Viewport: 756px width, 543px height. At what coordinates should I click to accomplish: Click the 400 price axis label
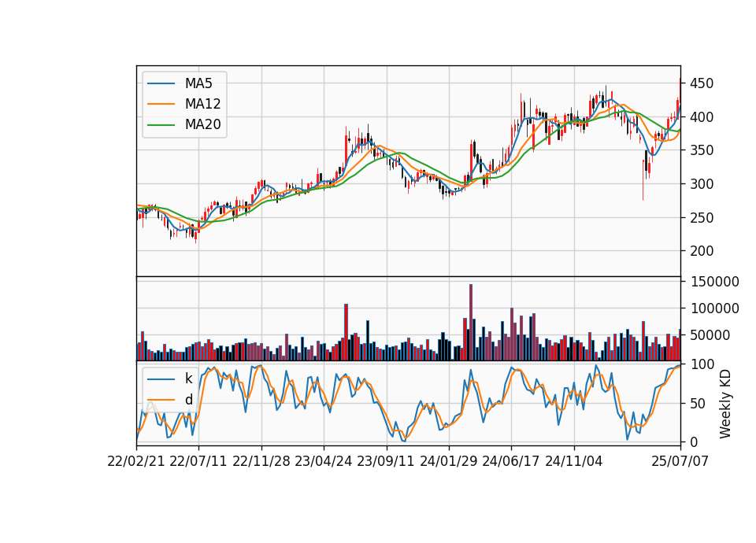pyautogui.click(x=702, y=117)
